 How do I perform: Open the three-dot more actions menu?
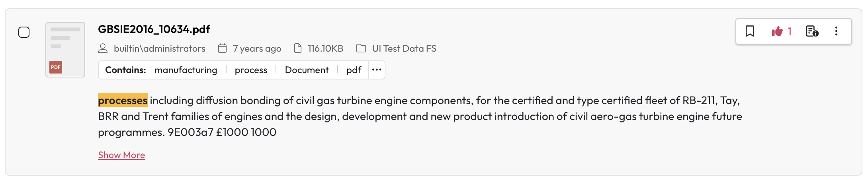(836, 31)
